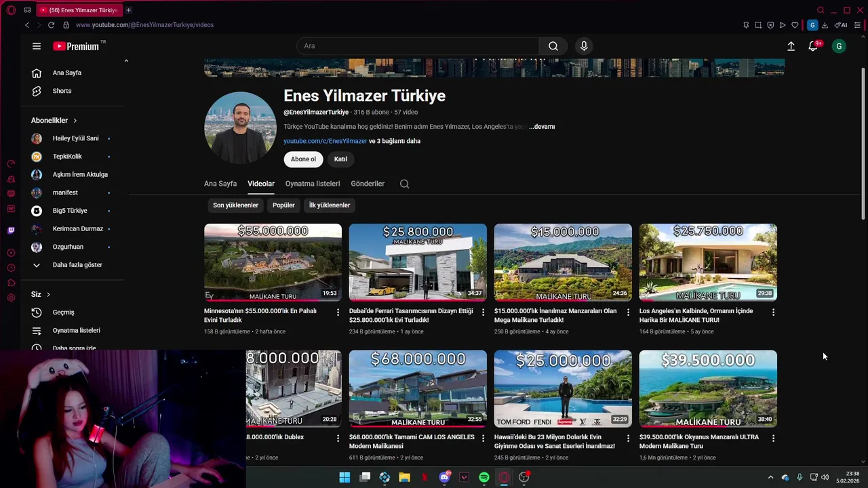Screen dimensions: 868x488
Task: Open the pinboard pin icon in address bar
Action: point(746,25)
